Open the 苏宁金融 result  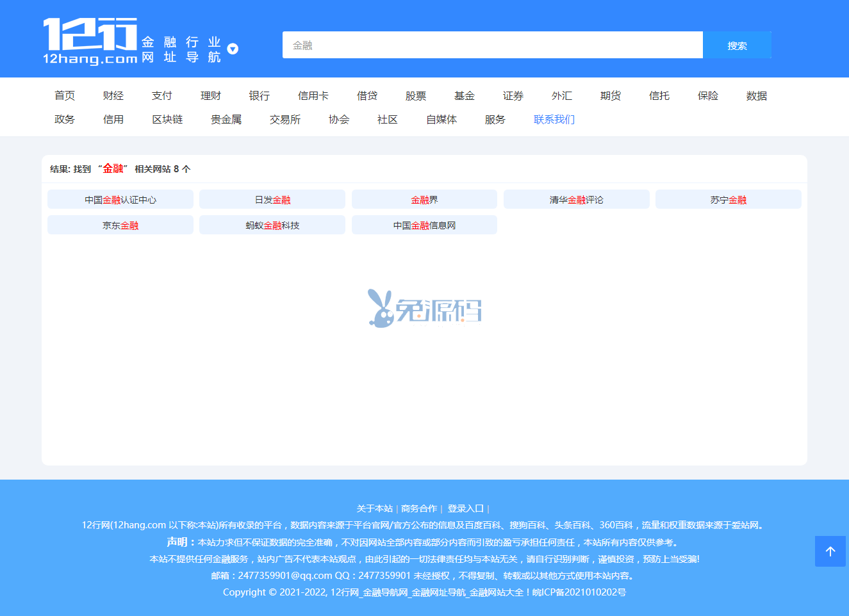point(729,199)
